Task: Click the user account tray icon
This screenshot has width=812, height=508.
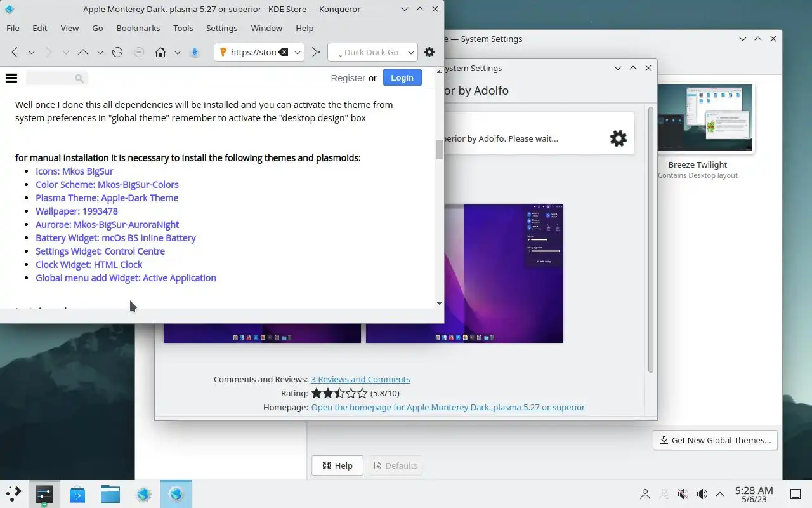Action: [x=645, y=494]
